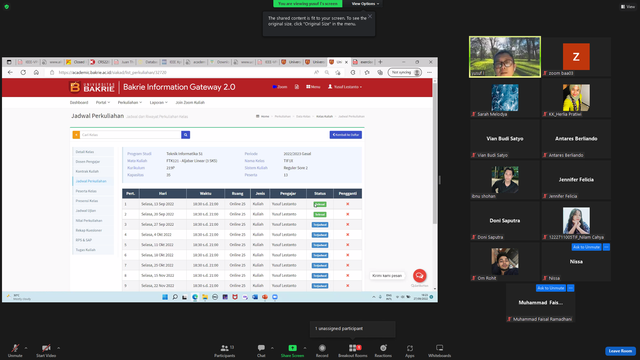Image resolution: width=640 pixels, height=360 pixels.
Task: Open the red chat bubble widget
Action: click(x=420, y=276)
